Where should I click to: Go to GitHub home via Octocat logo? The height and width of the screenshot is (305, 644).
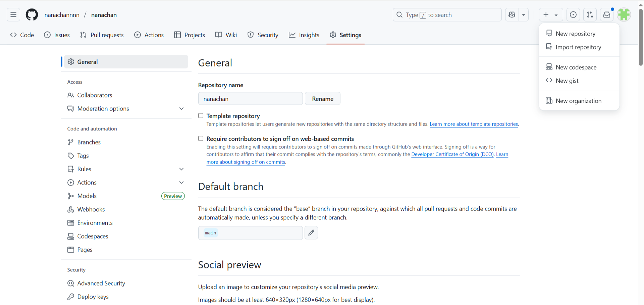[x=32, y=15]
